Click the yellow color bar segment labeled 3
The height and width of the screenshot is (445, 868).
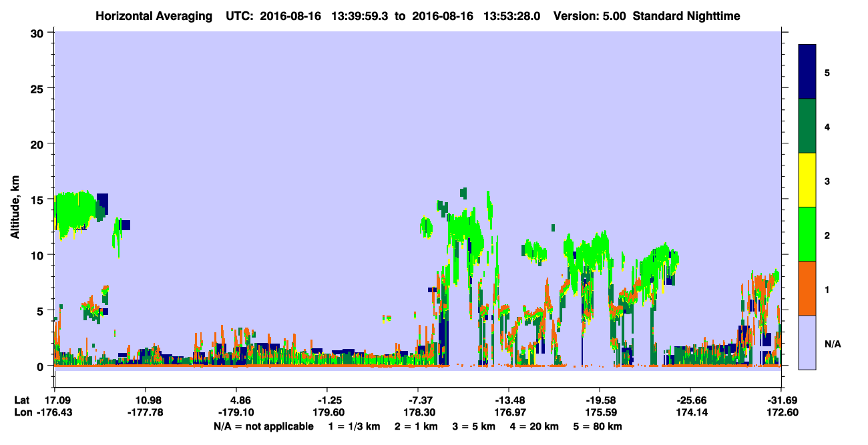807,180
